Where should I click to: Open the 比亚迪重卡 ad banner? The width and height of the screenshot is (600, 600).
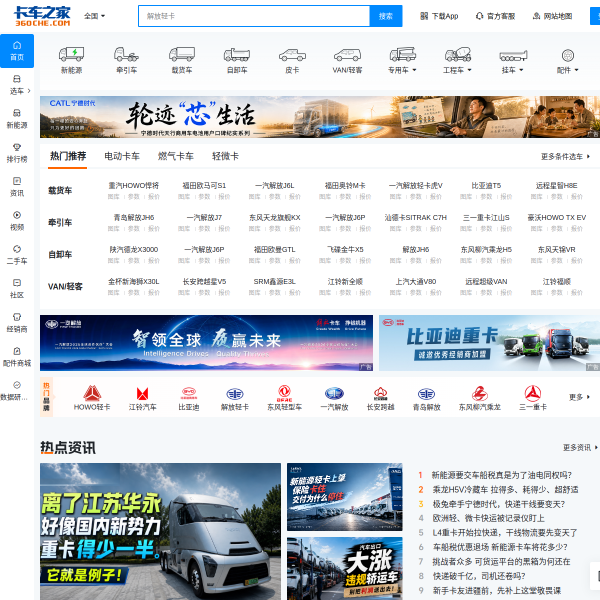489,343
